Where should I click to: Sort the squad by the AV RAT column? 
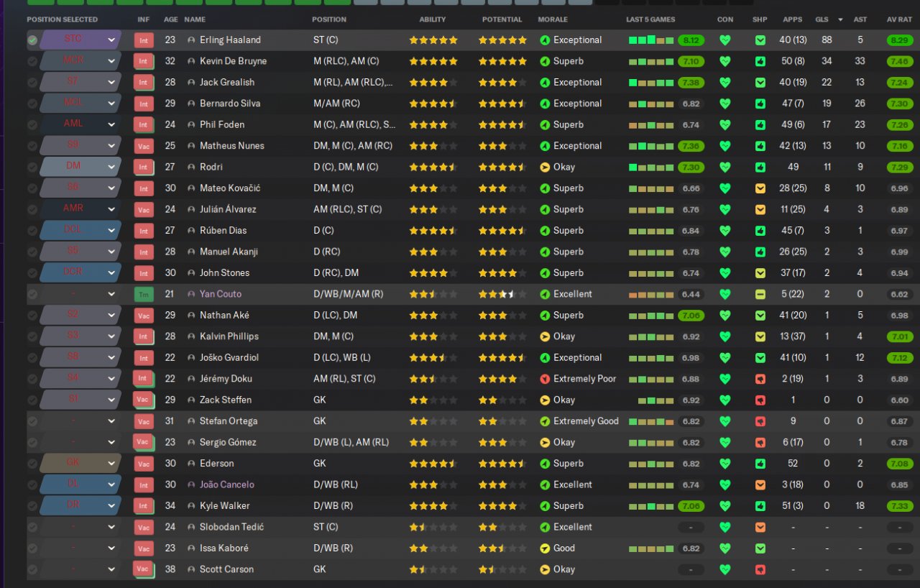click(x=900, y=19)
